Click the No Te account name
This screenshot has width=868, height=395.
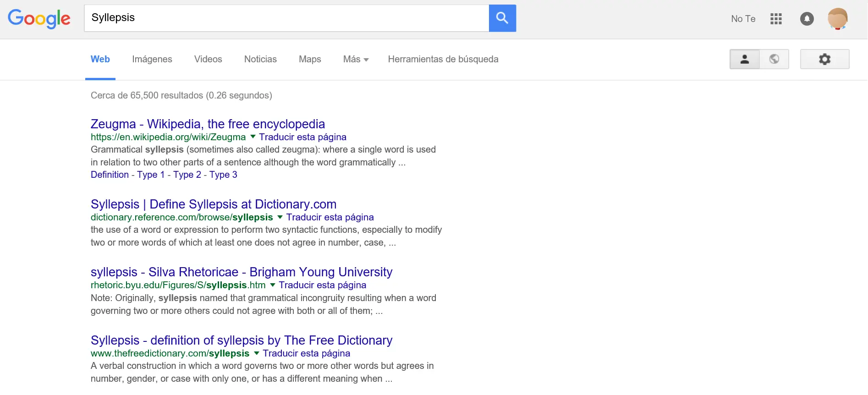pyautogui.click(x=743, y=19)
